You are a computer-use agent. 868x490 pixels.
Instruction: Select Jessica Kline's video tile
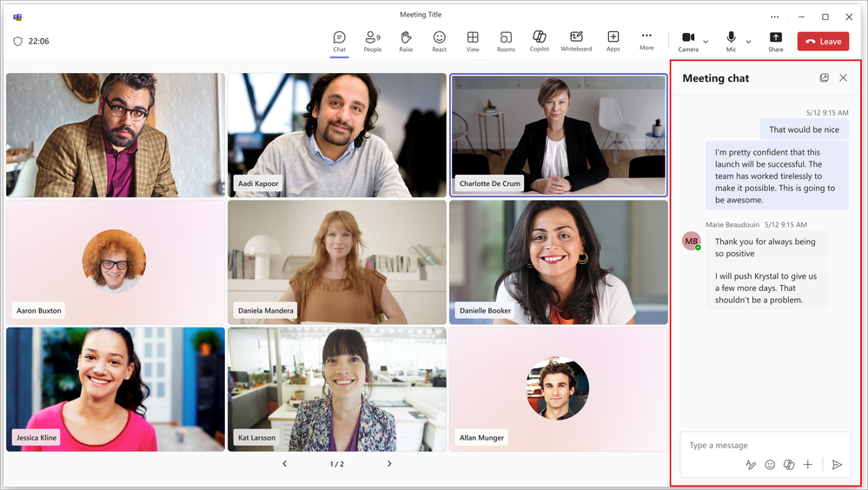click(116, 389)
